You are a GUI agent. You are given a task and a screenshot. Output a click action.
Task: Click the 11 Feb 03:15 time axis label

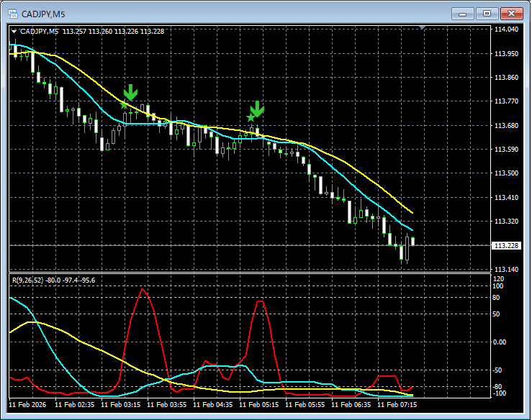pyautogui.click(x=121, y=405)
